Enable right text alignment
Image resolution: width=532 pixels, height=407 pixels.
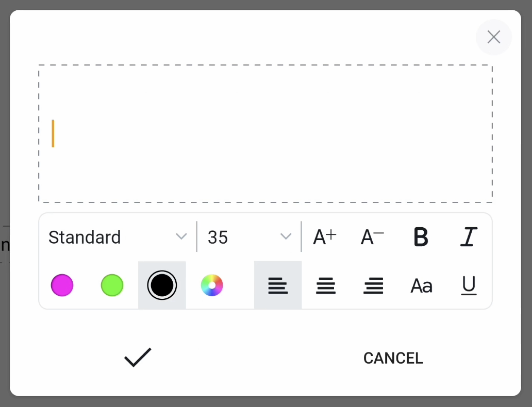pos(373,285)
